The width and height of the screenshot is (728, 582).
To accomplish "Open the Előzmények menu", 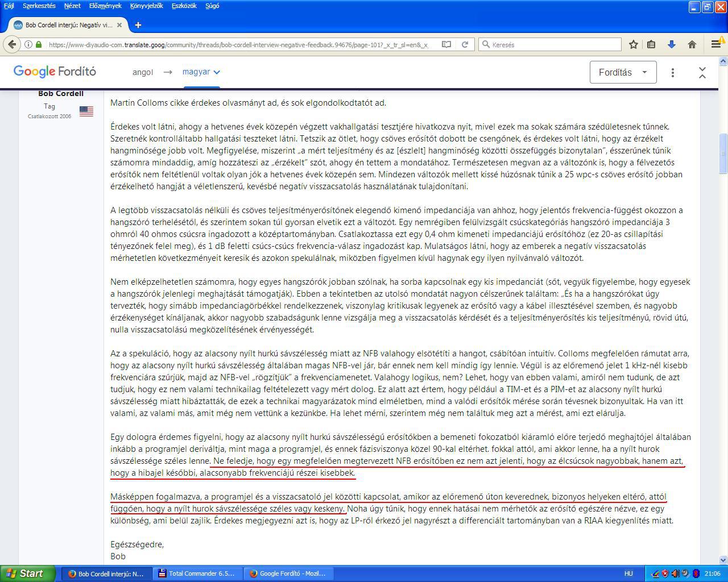I will (105, 6).
